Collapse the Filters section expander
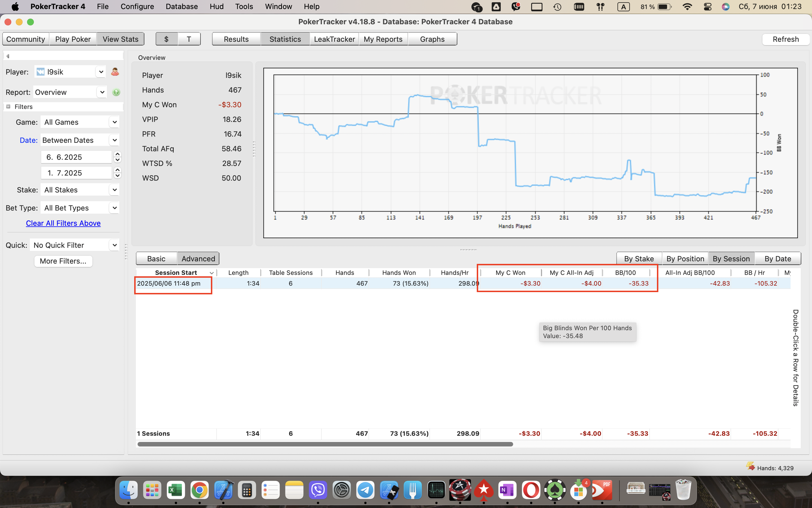This screenshot has height=508, width=812. (8, 106)
